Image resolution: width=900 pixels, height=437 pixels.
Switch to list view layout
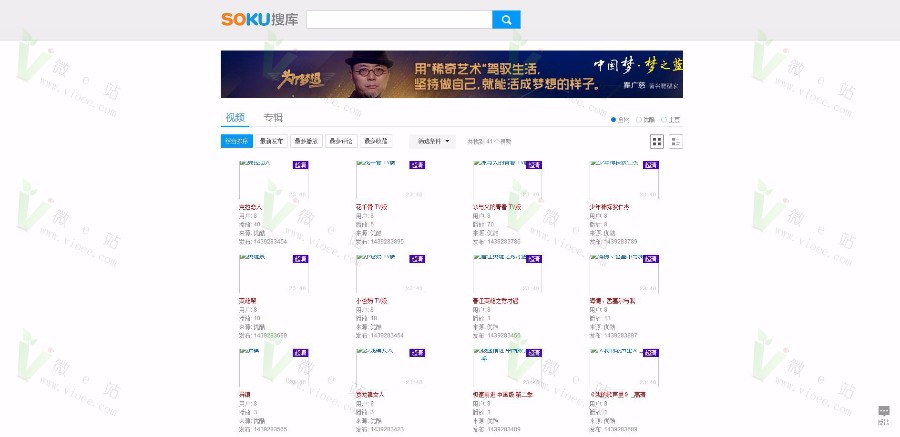tap(676, 141)
